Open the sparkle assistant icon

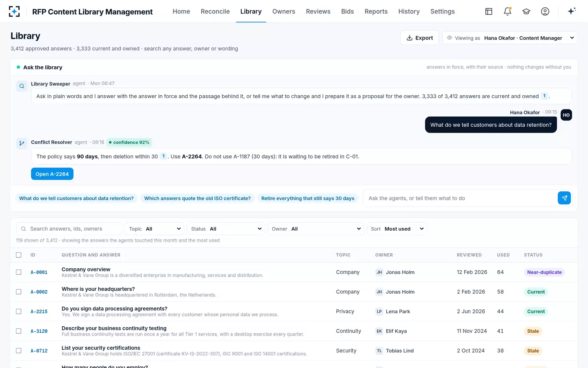572,11
